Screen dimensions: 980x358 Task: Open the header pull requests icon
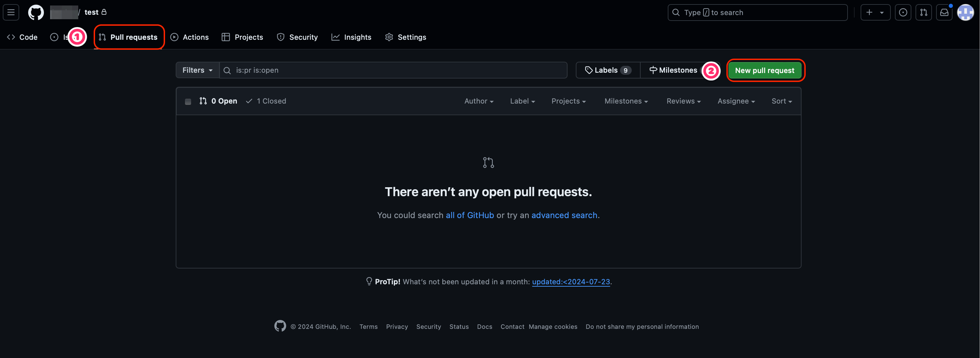tap(923, 13)
